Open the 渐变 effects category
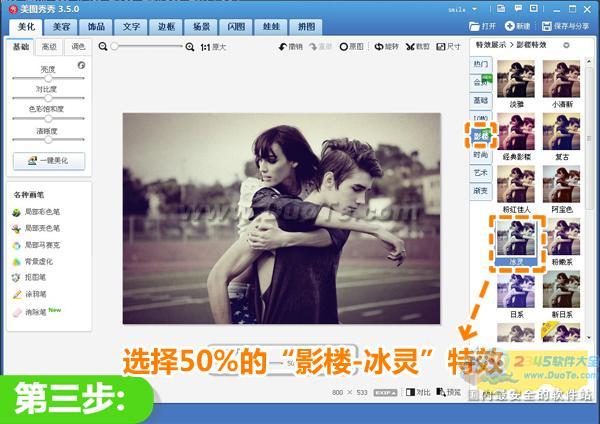Screen dimensions: 600x424 pyautogui.click(x=481, y=191)
